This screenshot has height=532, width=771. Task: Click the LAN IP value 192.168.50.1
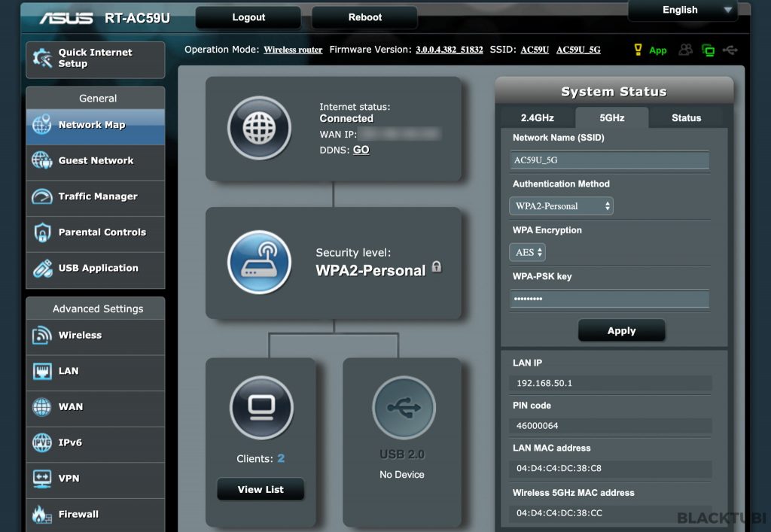point(544,383)
